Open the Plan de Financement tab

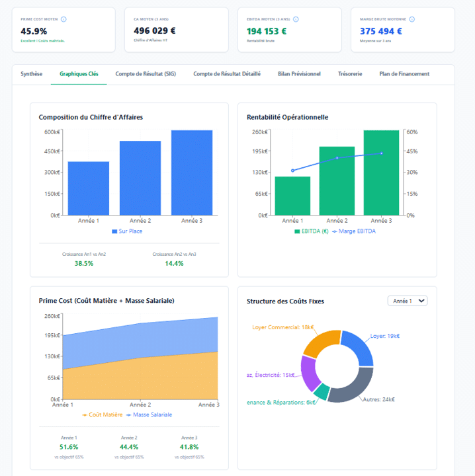coord(404,74)
